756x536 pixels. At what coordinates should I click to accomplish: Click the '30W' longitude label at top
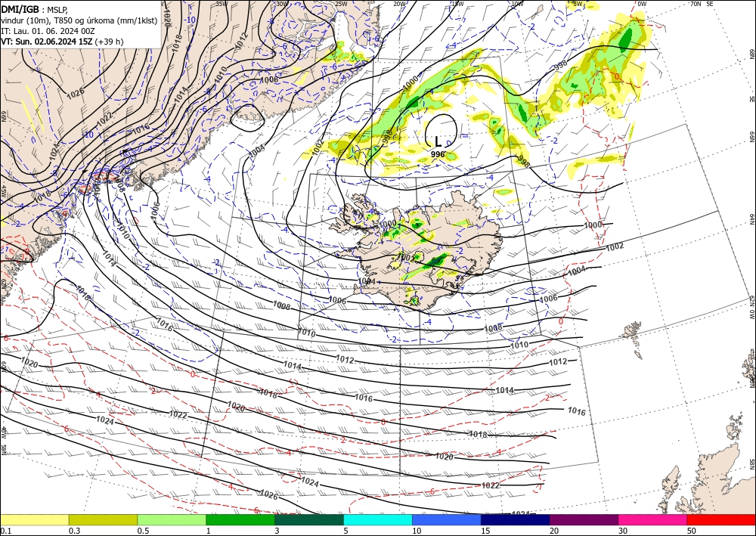pos(282,4)
